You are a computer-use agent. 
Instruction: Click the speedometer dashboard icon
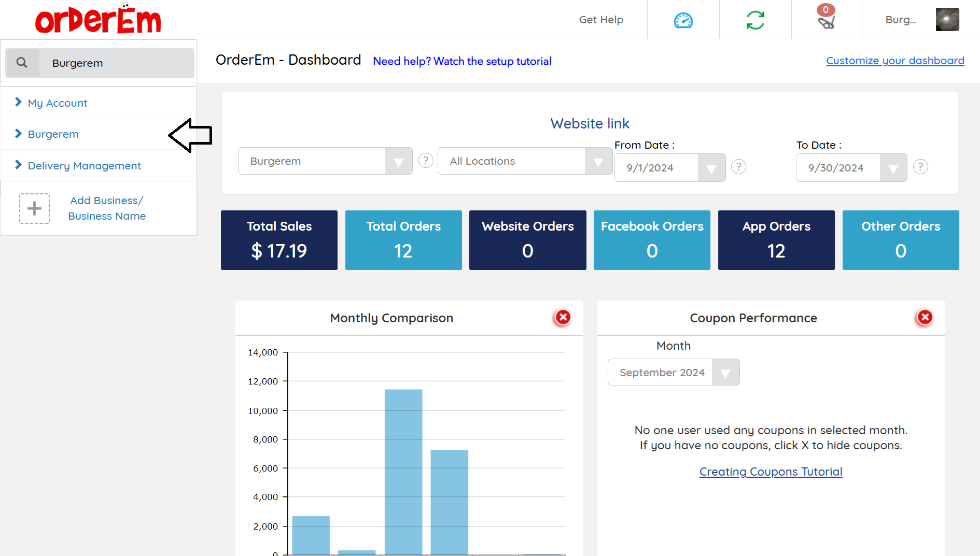[683, 20]
